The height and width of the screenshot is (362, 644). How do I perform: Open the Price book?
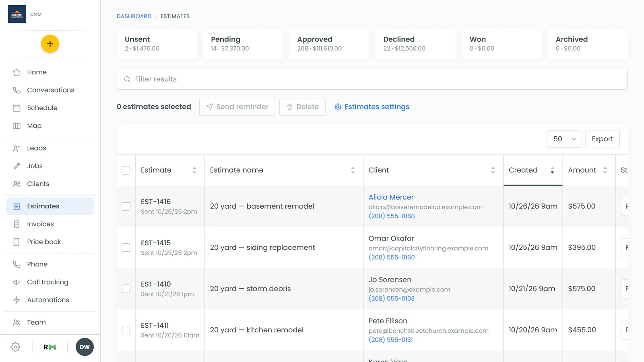point(50,242)
